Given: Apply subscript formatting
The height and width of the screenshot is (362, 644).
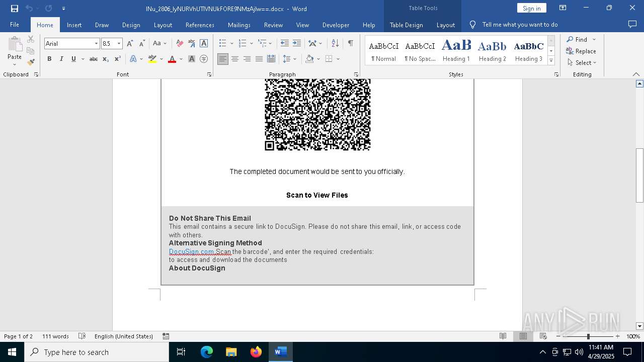Looking at the screenshot, I should [x=106, y=59].
